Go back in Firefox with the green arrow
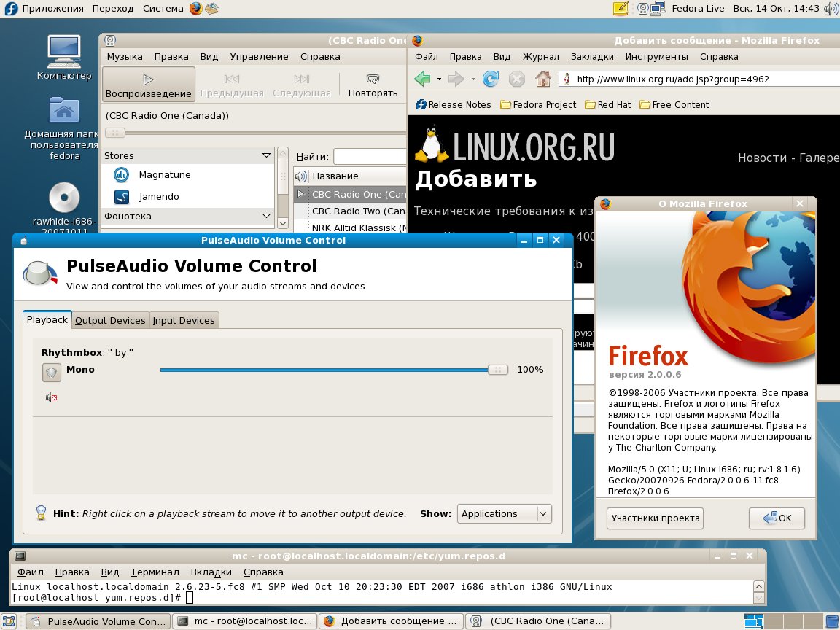The width and height of the screenshot is (840, 630). [422, 79]
